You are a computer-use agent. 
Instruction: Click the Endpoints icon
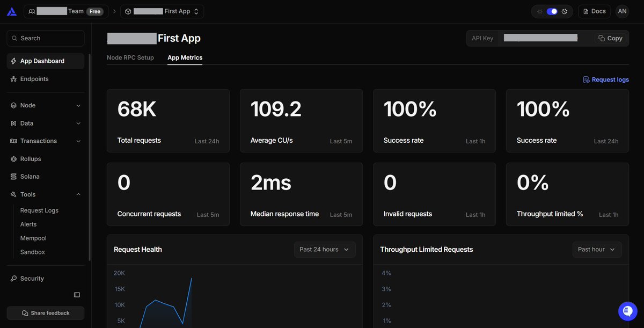13,79
